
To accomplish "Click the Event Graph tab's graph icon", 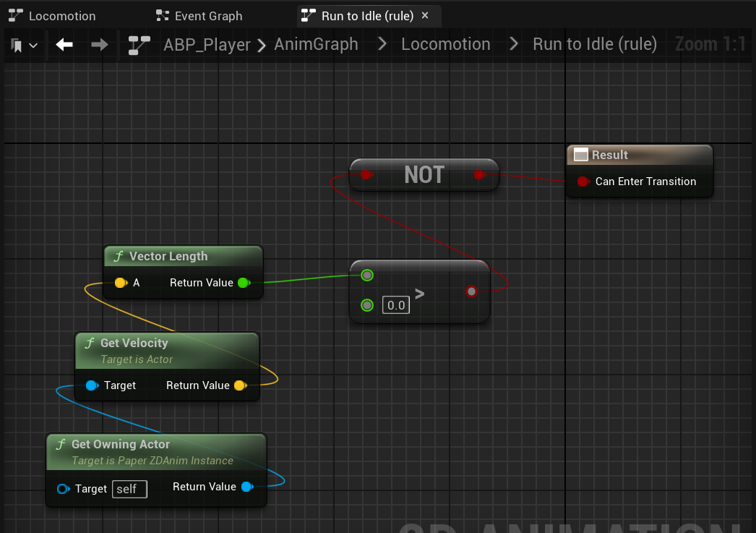I will coord(163,16).
